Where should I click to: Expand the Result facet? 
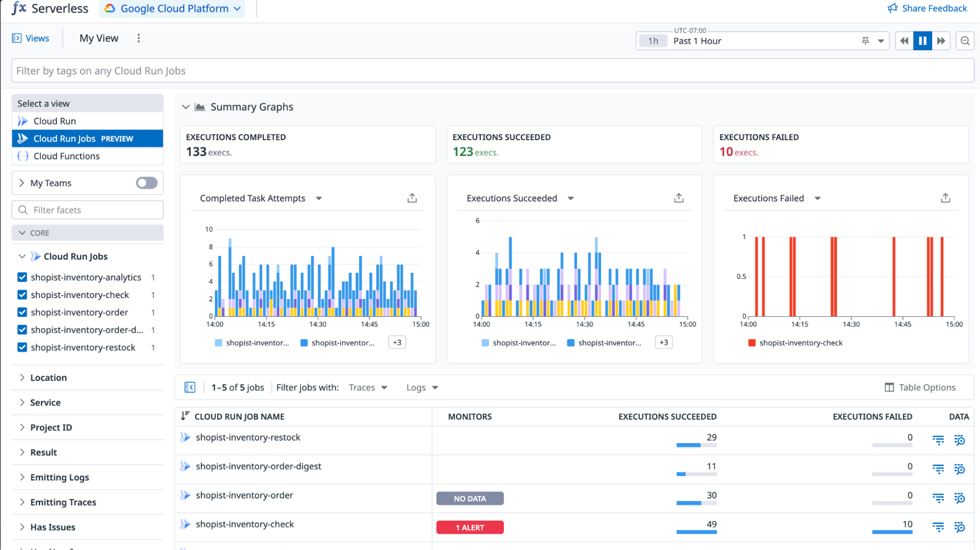[22, 452]
